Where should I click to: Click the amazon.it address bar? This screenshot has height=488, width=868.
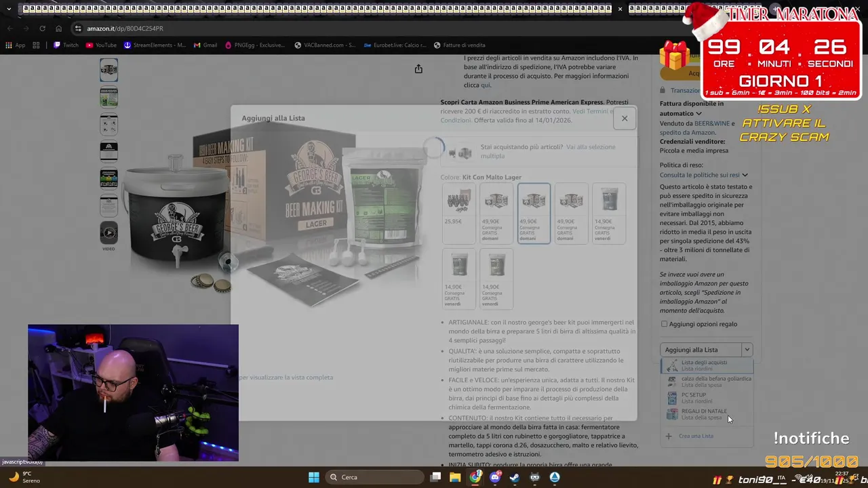(x=125, y=28)
